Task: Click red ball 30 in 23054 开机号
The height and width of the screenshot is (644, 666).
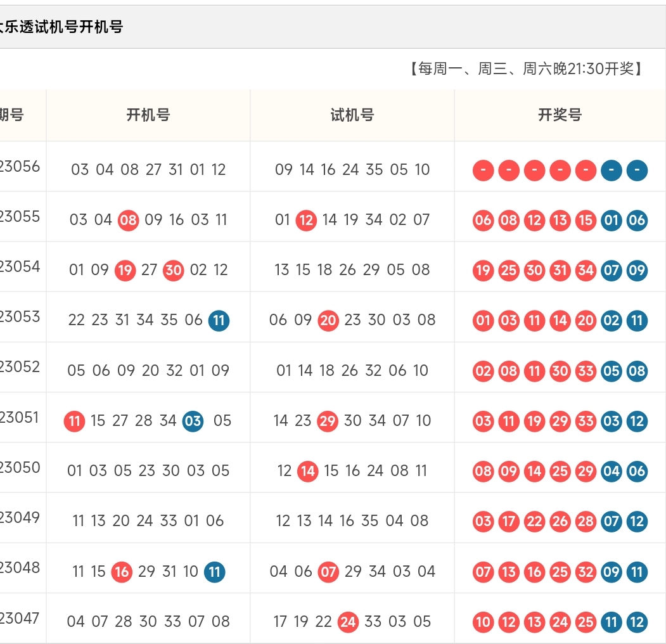Action: [x=173, y=270]
